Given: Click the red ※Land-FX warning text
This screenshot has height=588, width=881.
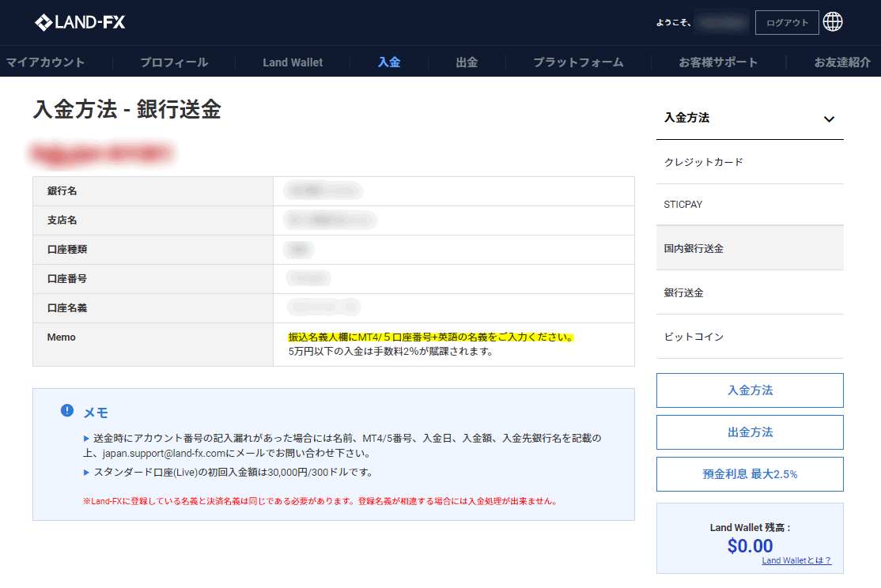Looking at the screenshot, I should 320,501.
